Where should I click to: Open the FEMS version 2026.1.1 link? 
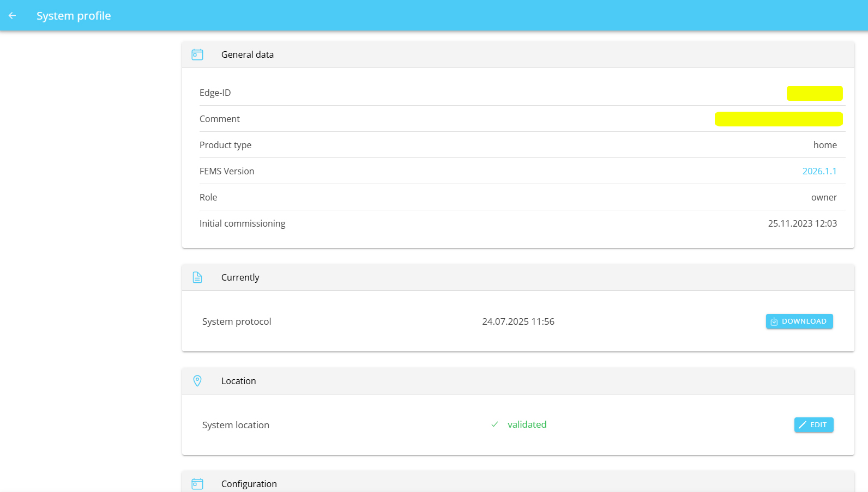click(x=819, y=171)
